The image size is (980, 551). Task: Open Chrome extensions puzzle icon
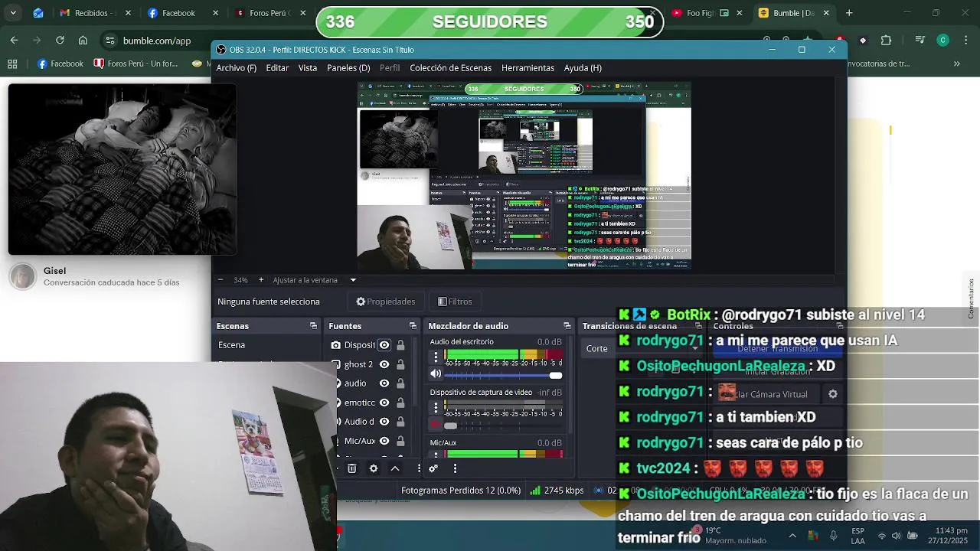[886, 41]
